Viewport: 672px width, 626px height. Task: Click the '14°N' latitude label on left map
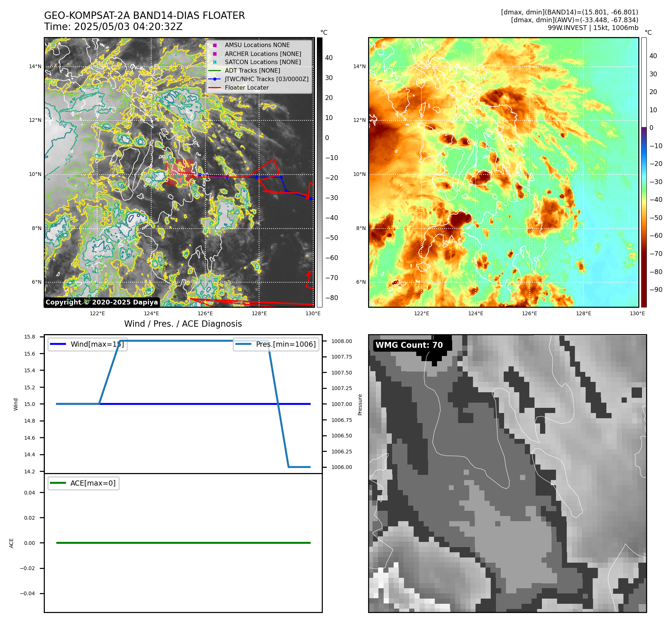click(x=35, y=67)
